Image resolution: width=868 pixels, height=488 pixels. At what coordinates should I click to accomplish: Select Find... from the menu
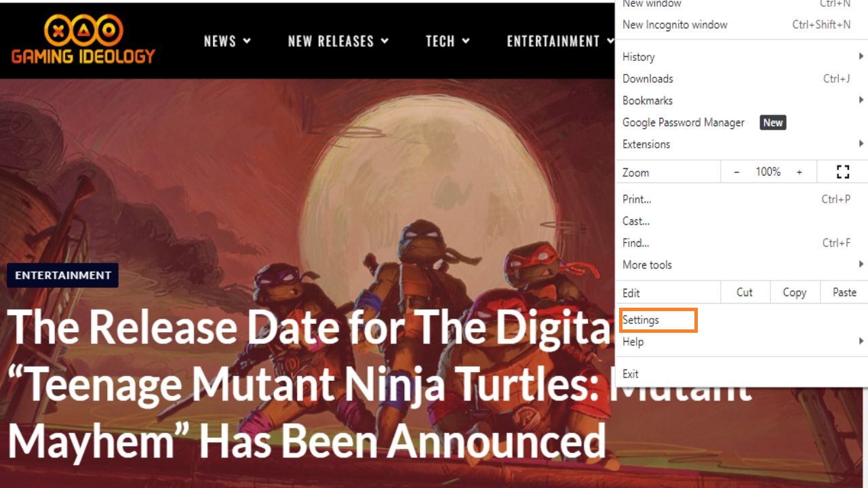point(741,243)
